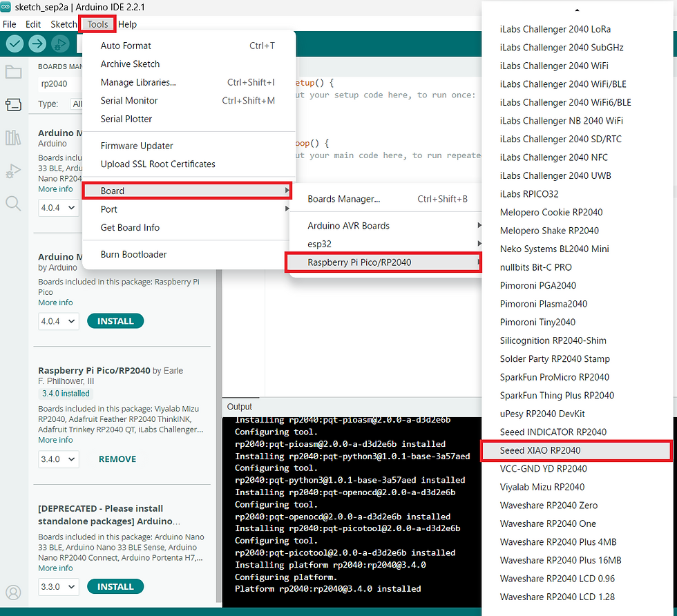Viewport: 677px width, 616px height.
Task: Choose Waveshare RP2040 LCD 1.28
Action: pos(576,597)
